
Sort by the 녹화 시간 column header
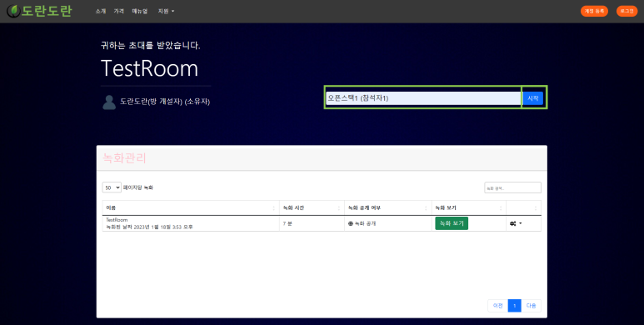312,207
